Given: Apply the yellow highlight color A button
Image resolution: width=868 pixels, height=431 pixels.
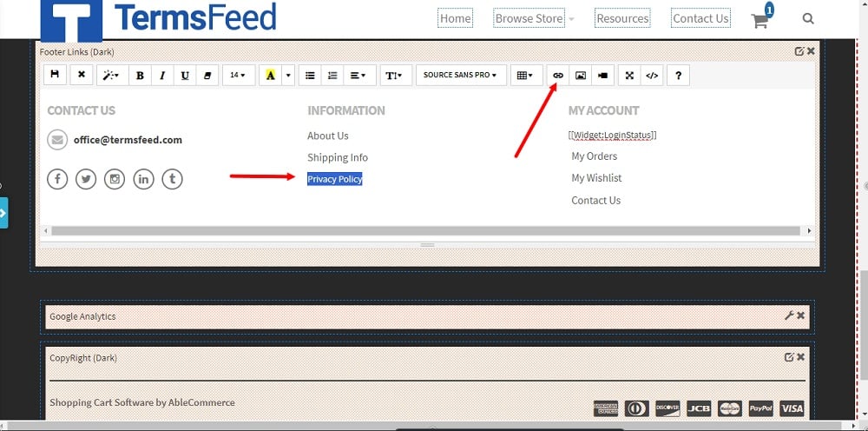Looking at the screenshot, I should point(270,76).
